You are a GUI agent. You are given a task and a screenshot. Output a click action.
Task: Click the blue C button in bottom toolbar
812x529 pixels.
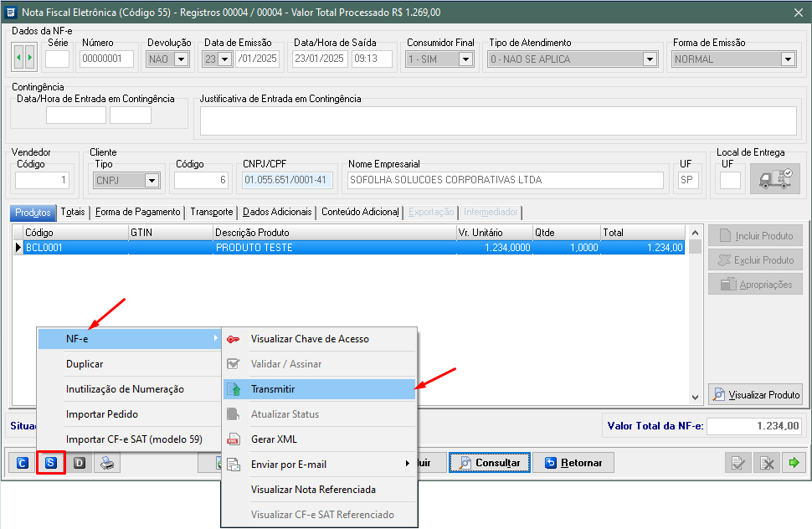tap(23, 463)
